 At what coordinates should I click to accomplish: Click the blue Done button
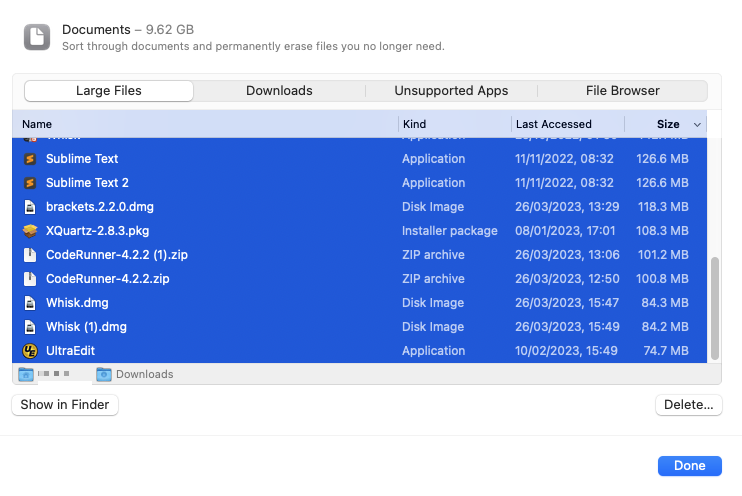[x=689, y=466]
